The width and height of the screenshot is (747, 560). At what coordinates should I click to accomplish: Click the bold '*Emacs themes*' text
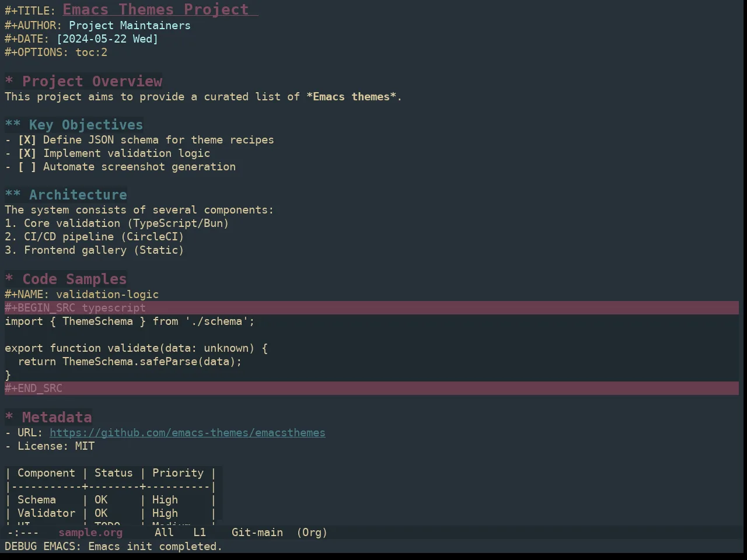(x=351, y=97)
